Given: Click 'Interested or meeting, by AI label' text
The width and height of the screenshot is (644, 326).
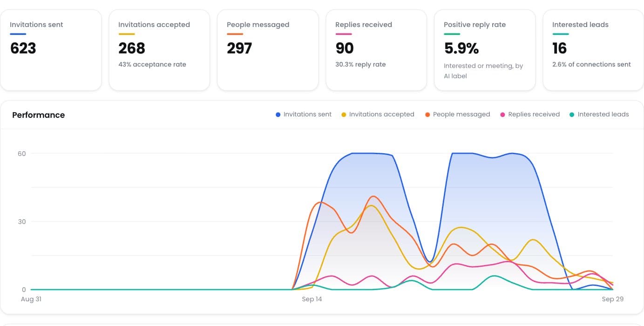Looking at the screenshot, I should [483, 71].
